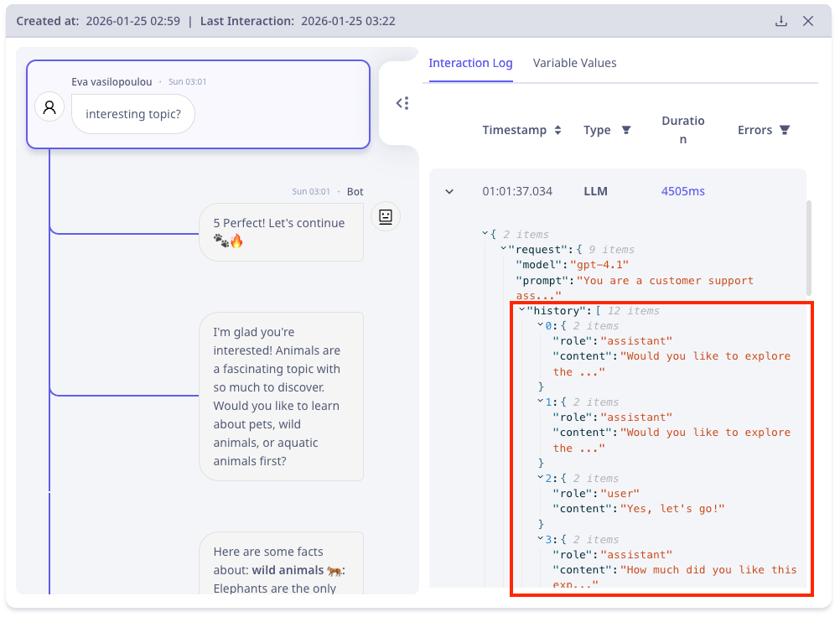Collapse the "history" array node

coord(521,311)
